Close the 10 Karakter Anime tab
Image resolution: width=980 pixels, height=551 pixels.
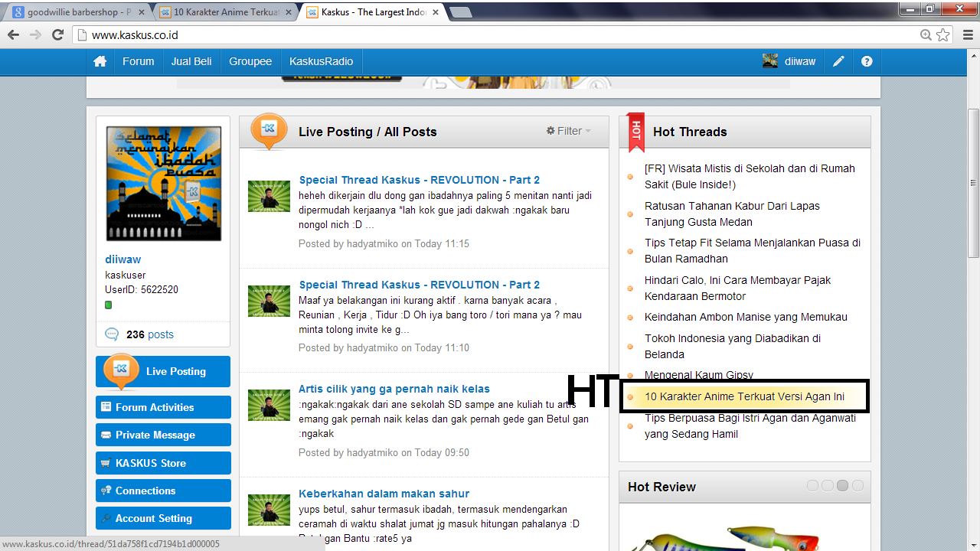coord(289,12)
